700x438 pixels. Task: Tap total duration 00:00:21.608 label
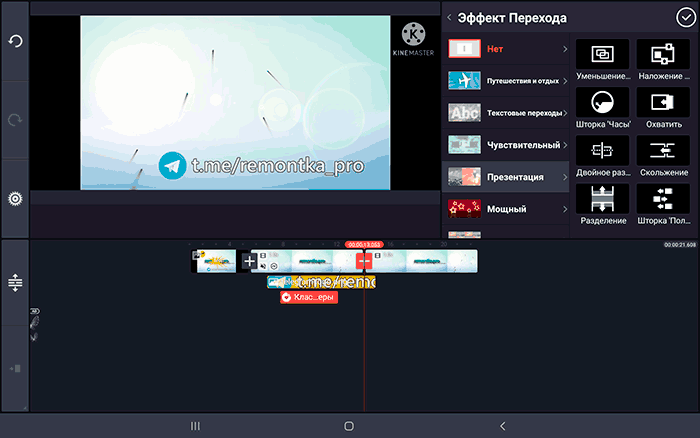coord(679,245)
